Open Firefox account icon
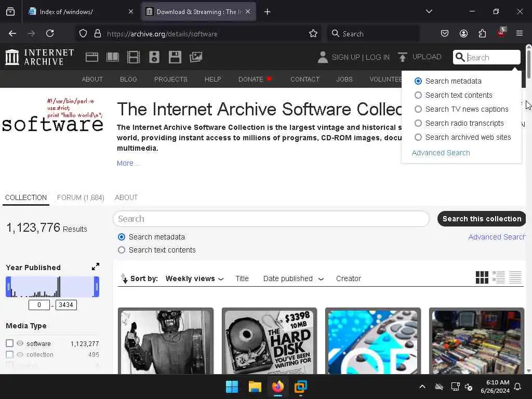532x399 pixels. [463, 33]
